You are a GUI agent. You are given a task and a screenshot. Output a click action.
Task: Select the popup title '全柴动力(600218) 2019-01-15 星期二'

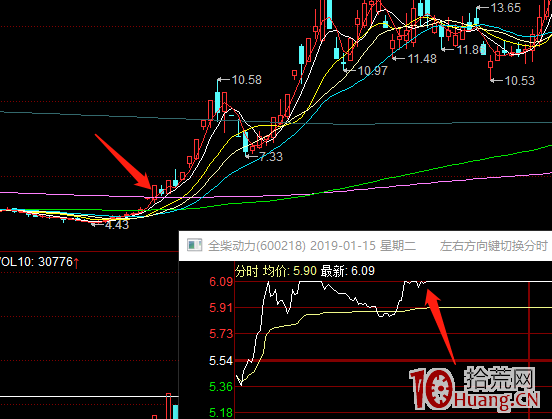[x=312, y=245]
